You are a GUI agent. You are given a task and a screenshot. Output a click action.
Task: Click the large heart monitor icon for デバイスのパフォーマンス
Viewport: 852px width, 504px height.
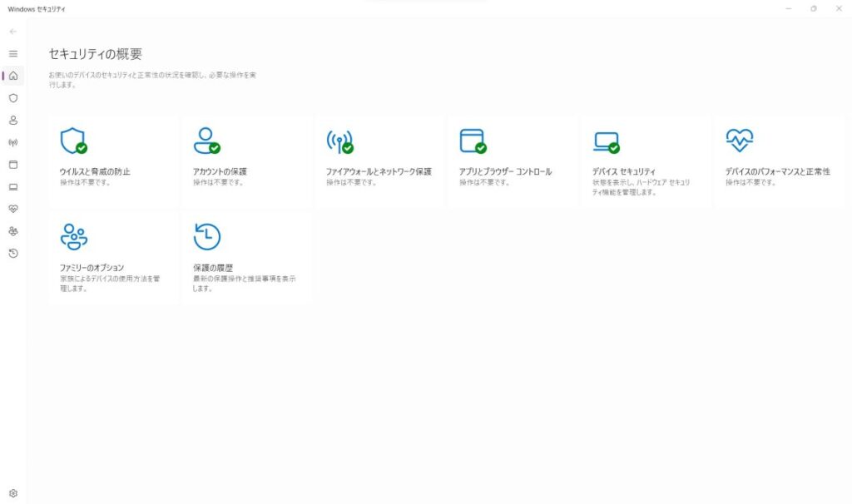[740, 140]
